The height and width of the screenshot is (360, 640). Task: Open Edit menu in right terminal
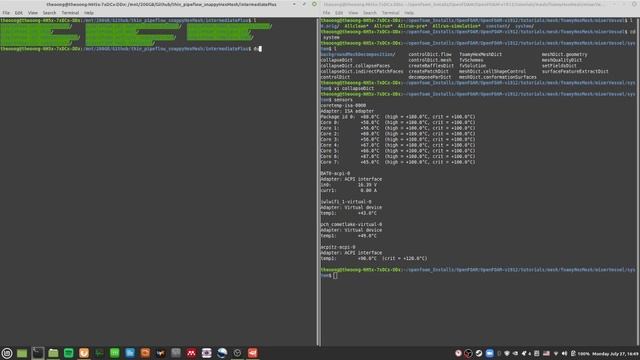pyautogui.click(x=339, y=13)
